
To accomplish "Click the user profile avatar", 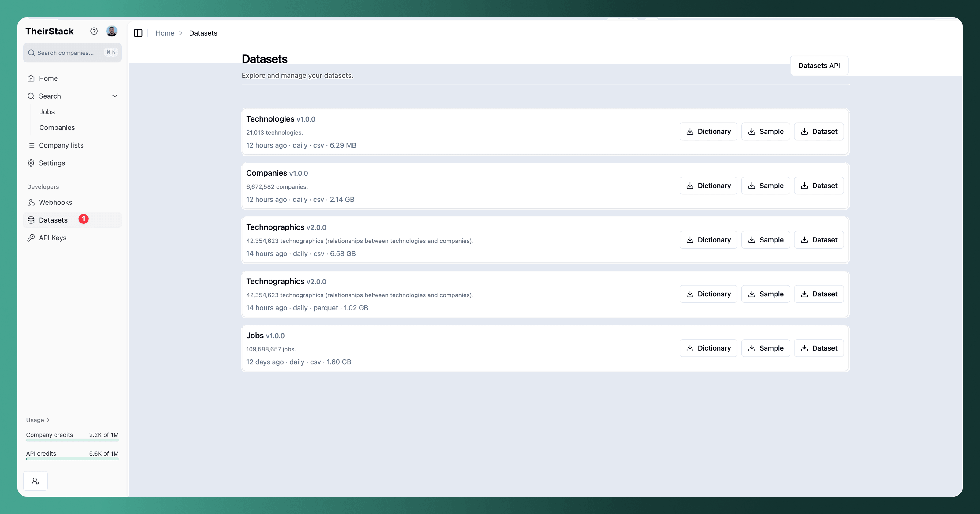I will (111, 31).
